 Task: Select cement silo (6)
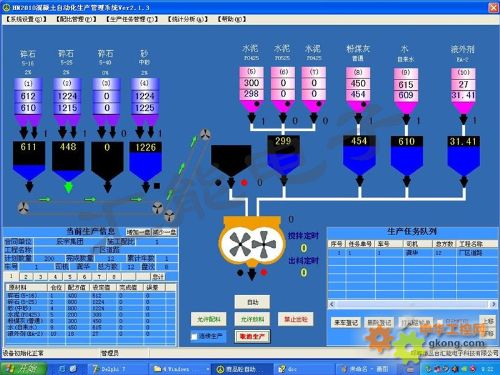click(x=283, y=89)
